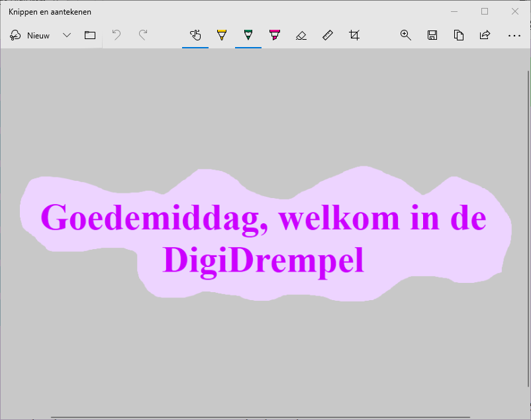This screenshot has width=531, height=420.
Task: Open the zoom magnifier control
Action: tap(406, 35)
